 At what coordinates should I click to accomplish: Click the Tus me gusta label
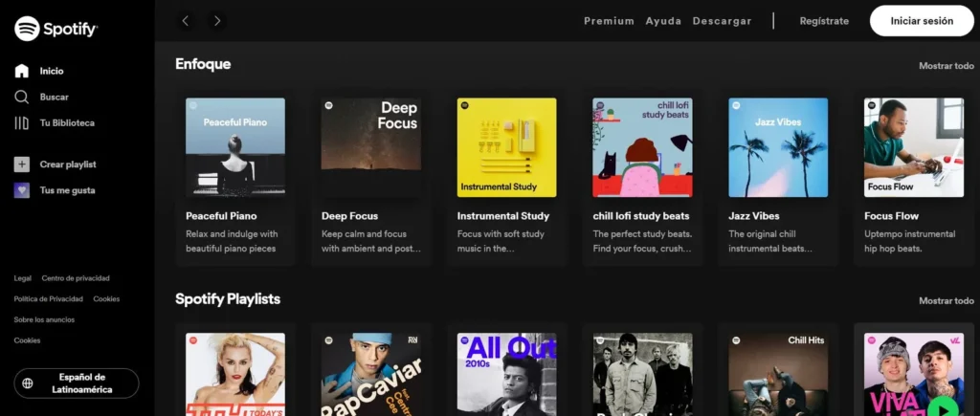pyautogui.click(x=68, y=190)
